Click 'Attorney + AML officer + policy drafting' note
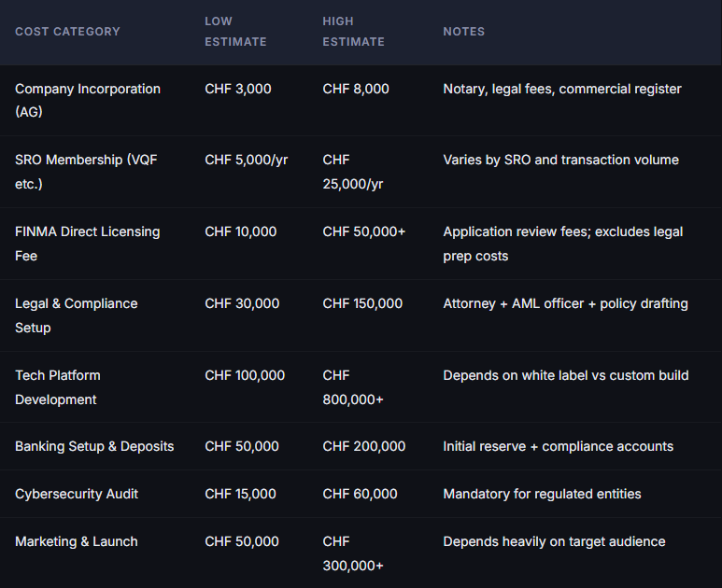722x588 pixels. [565, 303]
